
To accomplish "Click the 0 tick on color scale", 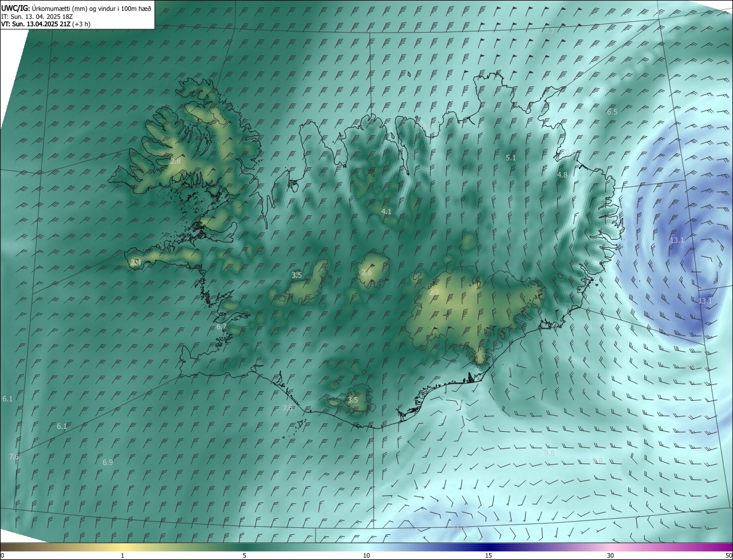I will point(2,555).
